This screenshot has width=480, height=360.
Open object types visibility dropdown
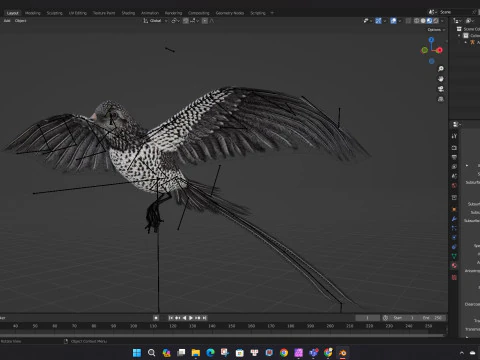pyautogui.click(x=367, y=21)
